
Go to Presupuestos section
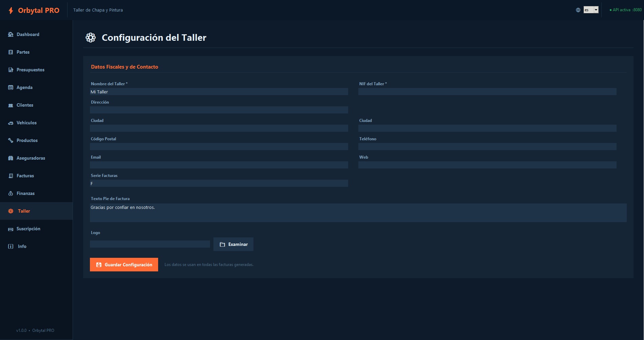click(x=30, y=70)
